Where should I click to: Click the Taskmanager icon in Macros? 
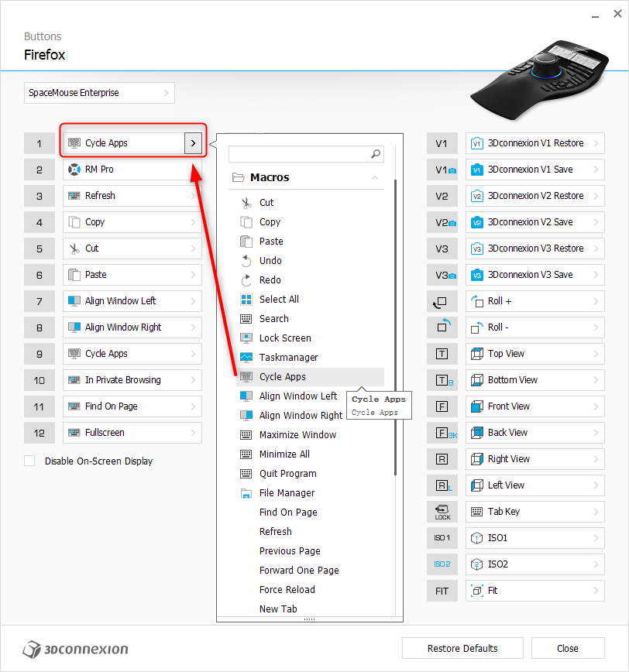[x=246, y=358]
